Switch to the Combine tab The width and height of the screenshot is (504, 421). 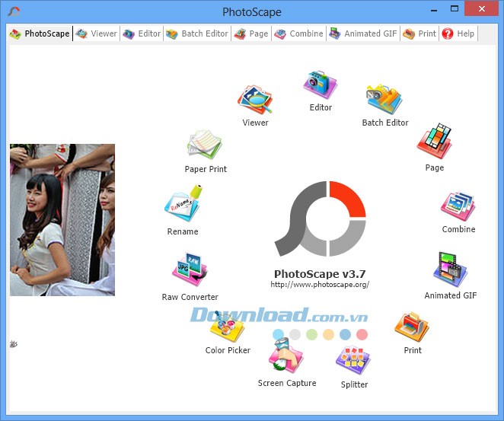click(x=298, y=33)
